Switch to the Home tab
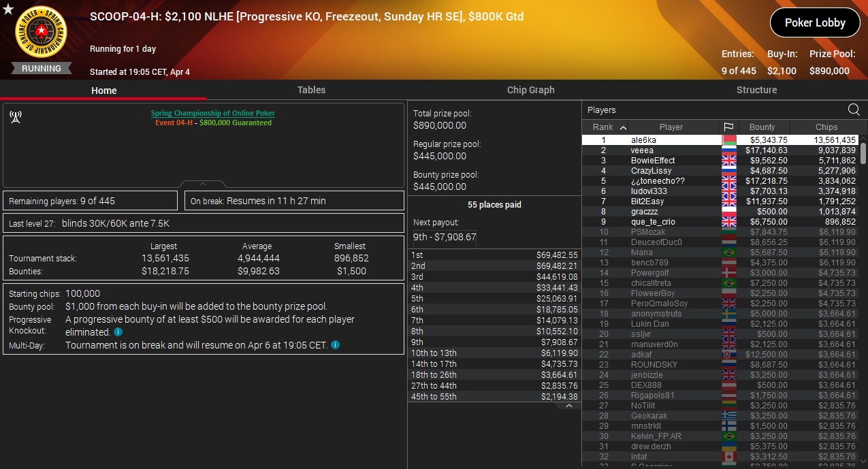The image size is (868, 469). tap(104, 90)
